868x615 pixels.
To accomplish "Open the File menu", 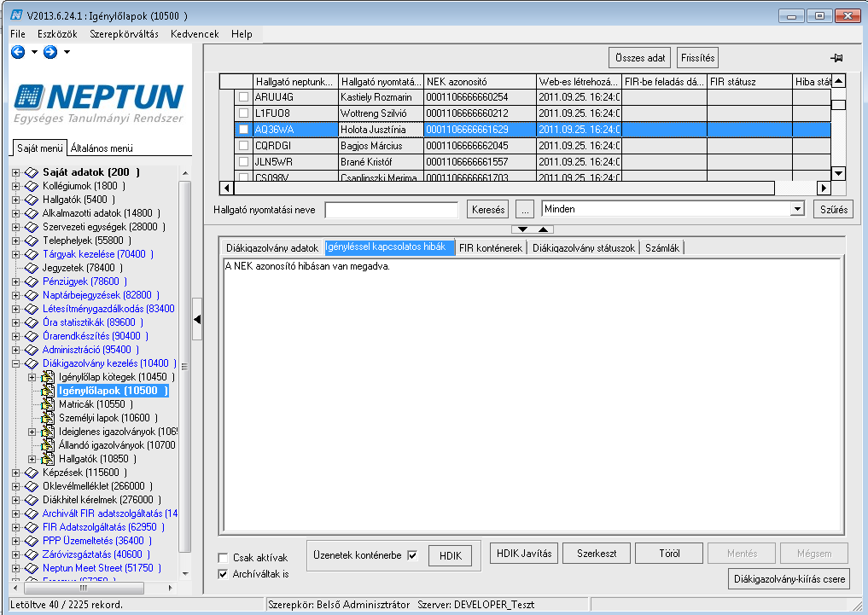I will pyautogui.click(x=18, y=34).
